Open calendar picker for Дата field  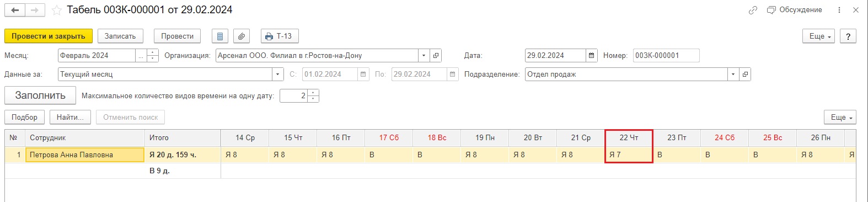pos(591,56)
